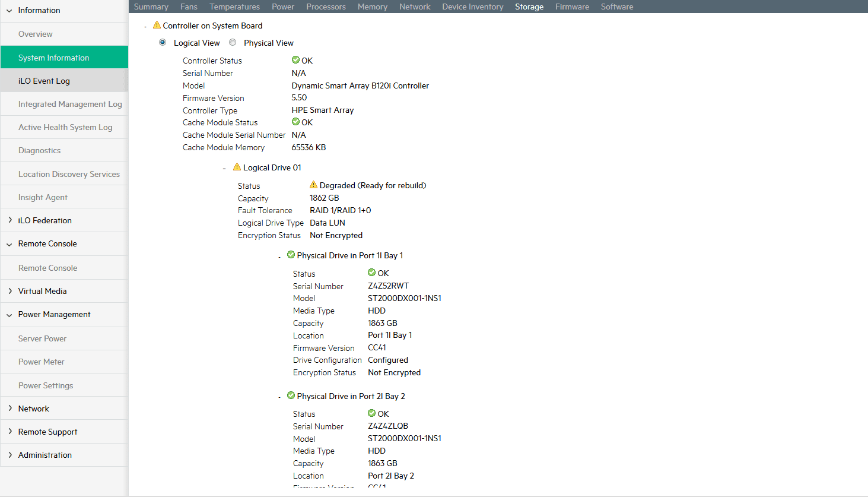The image size is (868, 497).
Task: Open the iLO Event Log page
Action: [x=64, y=81]
